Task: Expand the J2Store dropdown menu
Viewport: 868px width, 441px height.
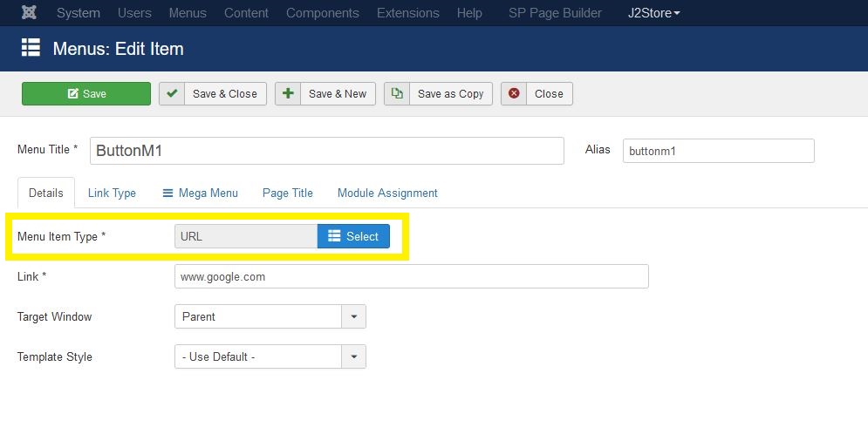Action: tap(653, 13)
